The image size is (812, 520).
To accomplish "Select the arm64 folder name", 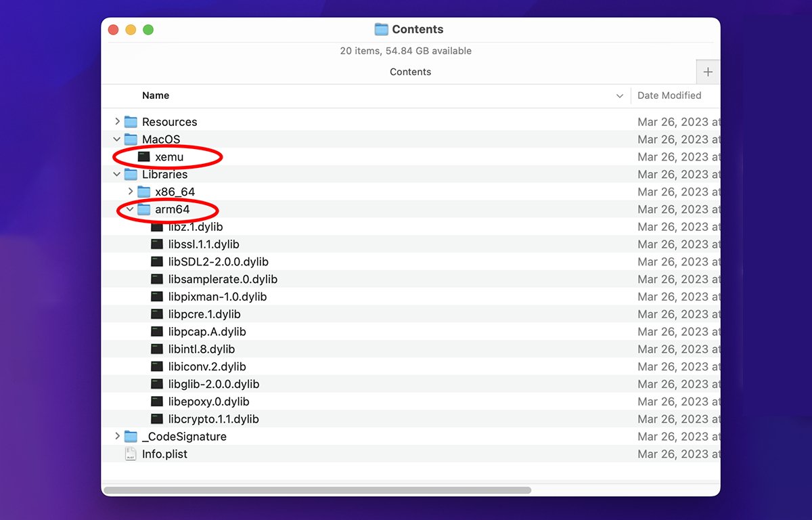I will click(173, 209).
